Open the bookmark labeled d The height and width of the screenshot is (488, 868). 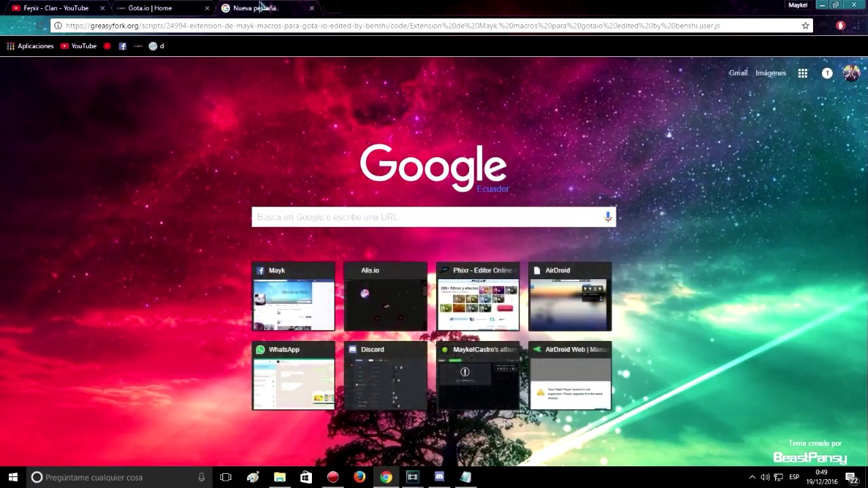(157, 46)
